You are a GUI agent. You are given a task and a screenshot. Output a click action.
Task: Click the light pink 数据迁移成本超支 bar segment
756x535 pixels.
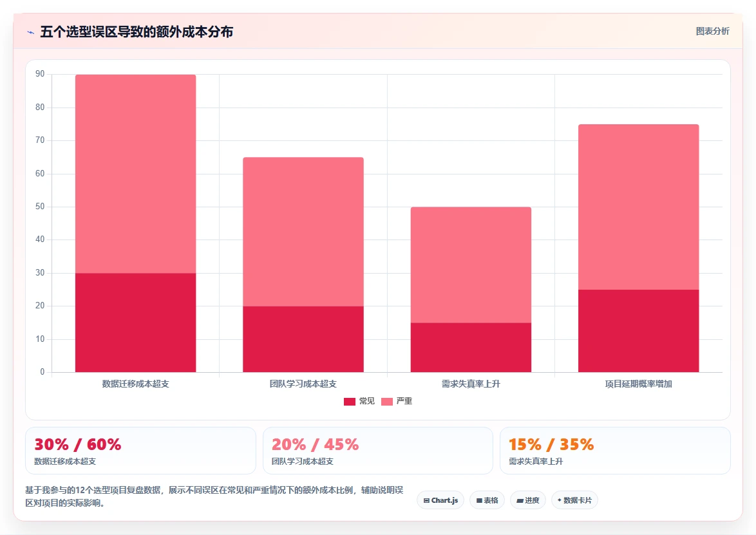tap(135, 174)
